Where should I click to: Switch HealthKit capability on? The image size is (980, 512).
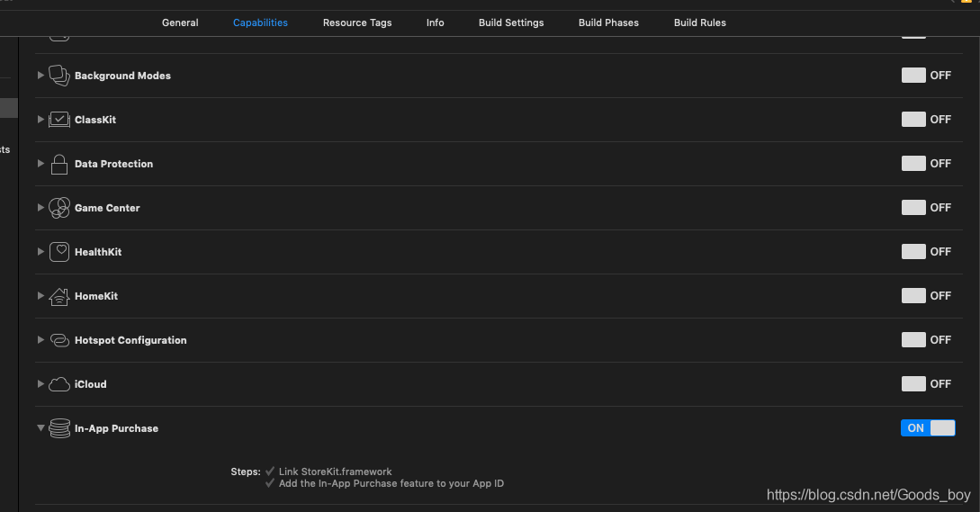click(x=926, y=251)
